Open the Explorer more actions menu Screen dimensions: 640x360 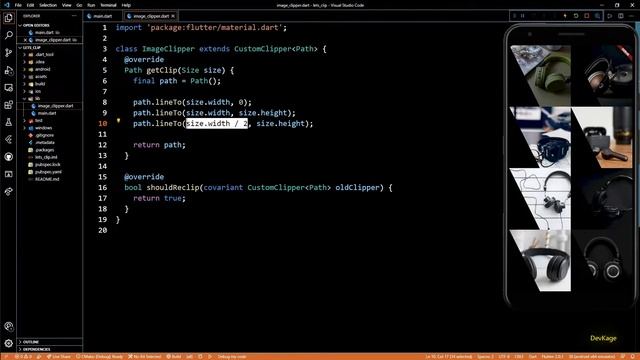(x=74, y=16)
